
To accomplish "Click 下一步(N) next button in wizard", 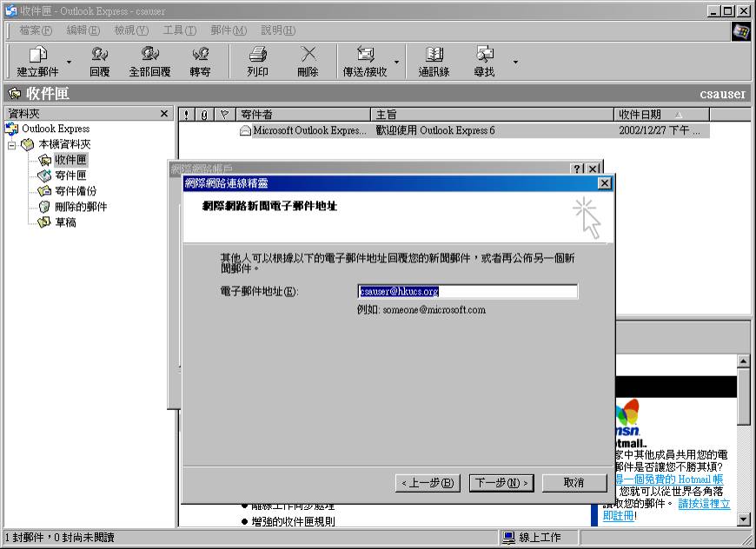I will [501, 482].
